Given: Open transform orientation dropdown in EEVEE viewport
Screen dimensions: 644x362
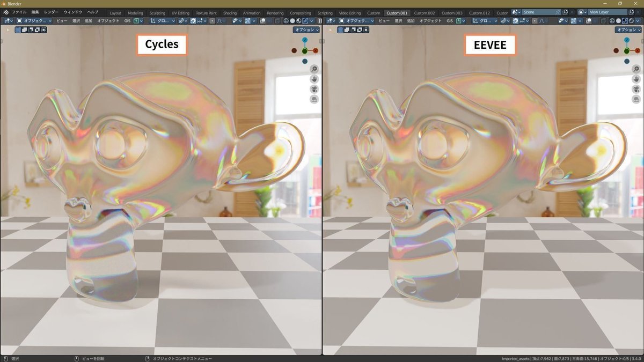Looking at the screenshot, I should pos(485,21).
